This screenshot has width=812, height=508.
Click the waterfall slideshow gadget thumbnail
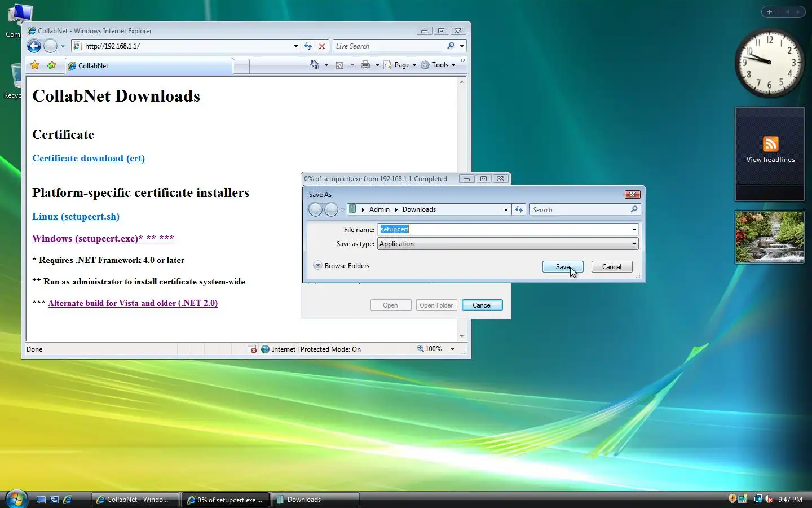tap(770, 237)
